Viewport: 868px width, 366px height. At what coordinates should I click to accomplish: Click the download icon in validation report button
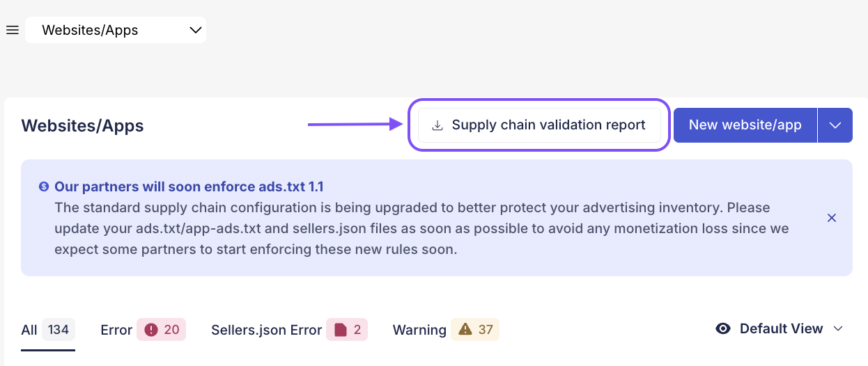[x=437, y=126]
